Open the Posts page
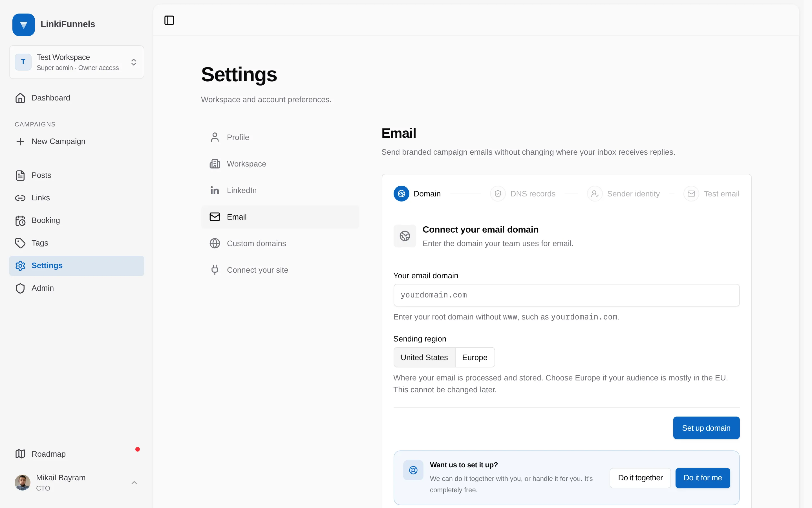The height and width of the screenshot is (508, 812). (x=76, y=175)
